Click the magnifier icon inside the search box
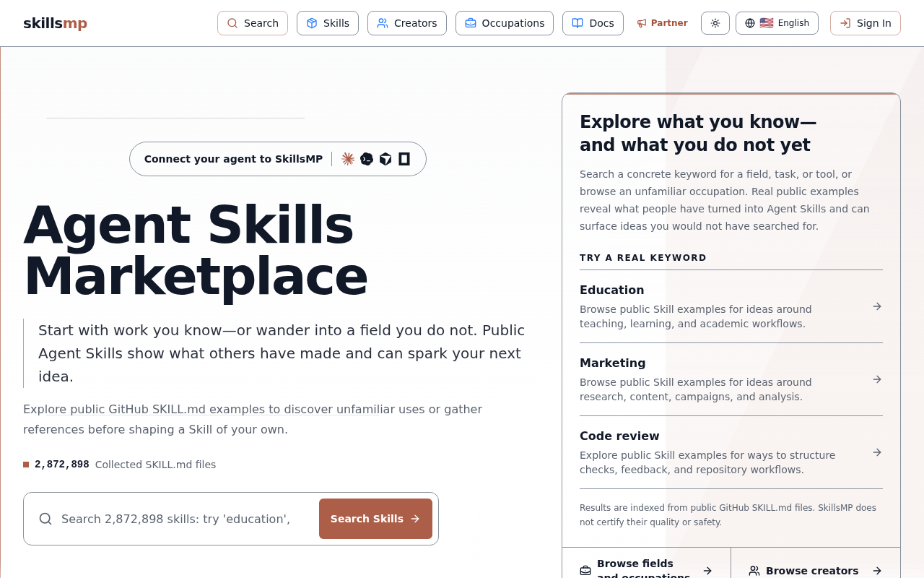Screen dimensions: 924x578 [45, 519]
